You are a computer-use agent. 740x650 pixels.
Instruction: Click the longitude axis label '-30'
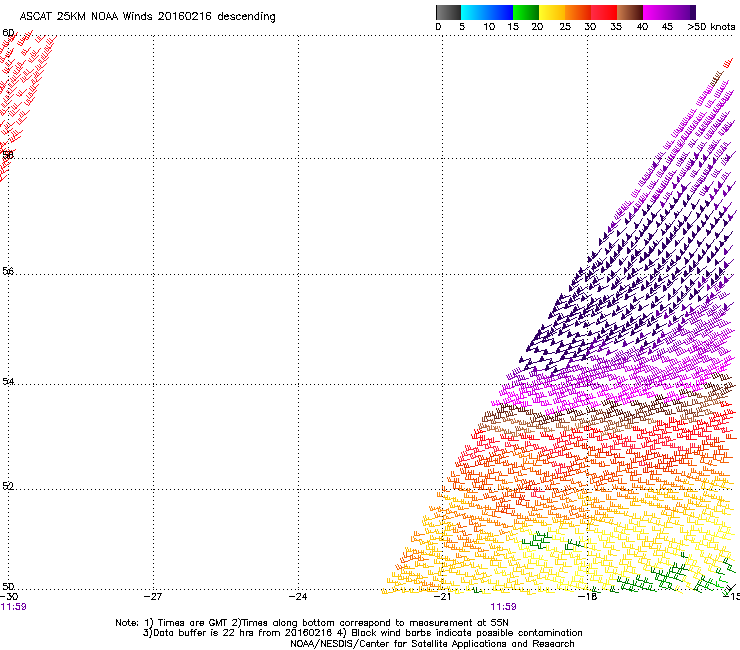9,597
